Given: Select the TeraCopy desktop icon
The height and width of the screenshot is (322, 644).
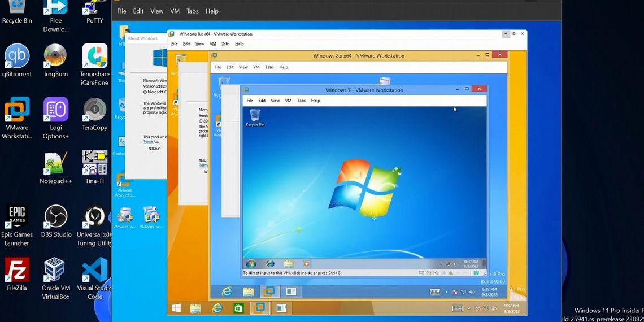Looking at the screenshot, I should pos(95,114).
